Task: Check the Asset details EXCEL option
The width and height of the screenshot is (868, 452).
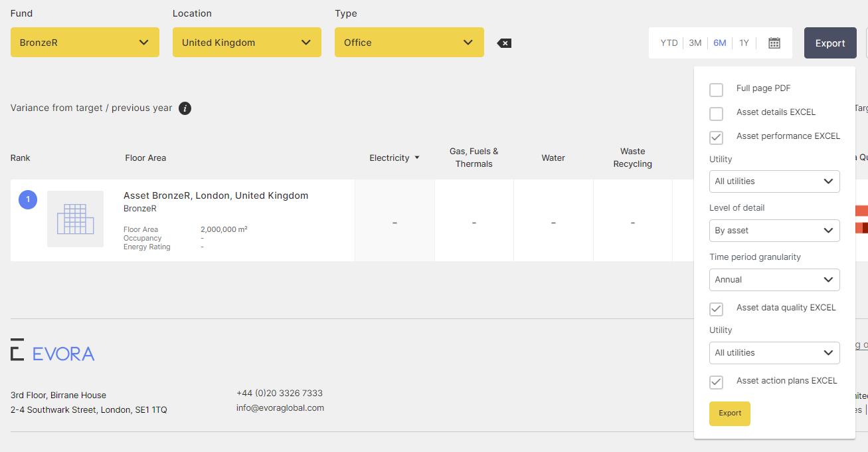Action: click(x=716, y=114)
